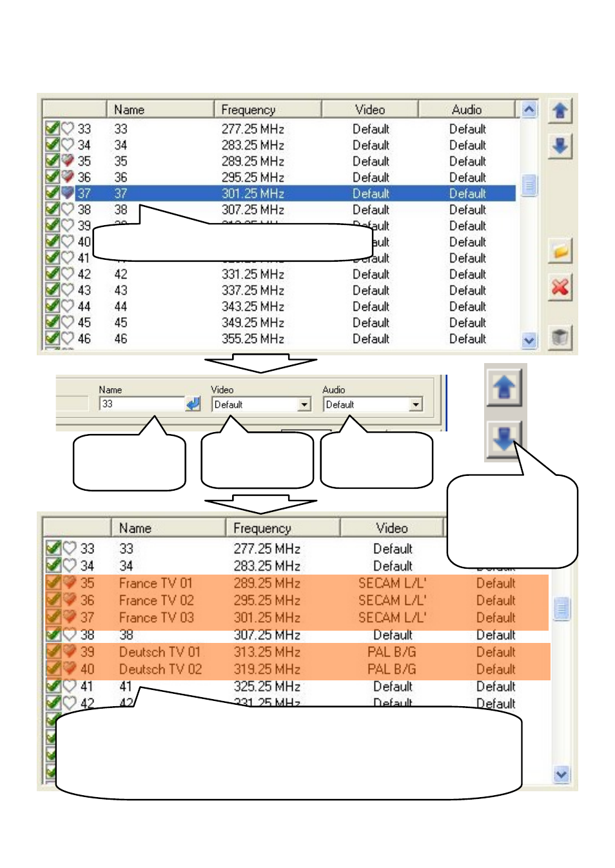615x868 pixels.
Task: Click the PAL B/G cell for Deutsch TV 01
Action: [392, 652]
